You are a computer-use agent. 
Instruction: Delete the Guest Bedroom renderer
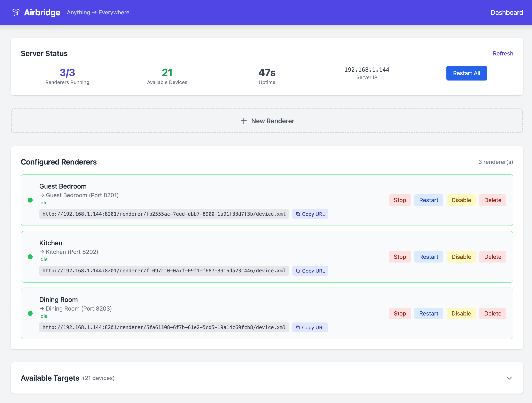tap(493, 200)
